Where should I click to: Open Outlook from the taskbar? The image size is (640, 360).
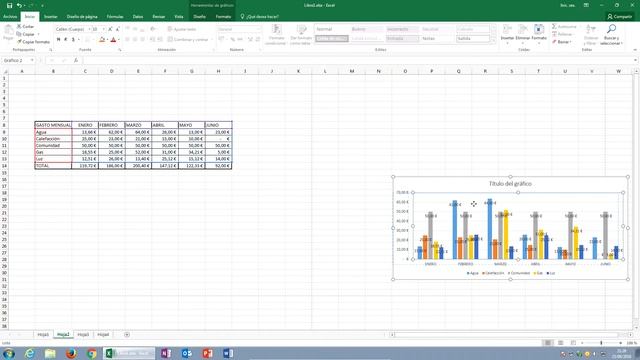tap(187, 353)
